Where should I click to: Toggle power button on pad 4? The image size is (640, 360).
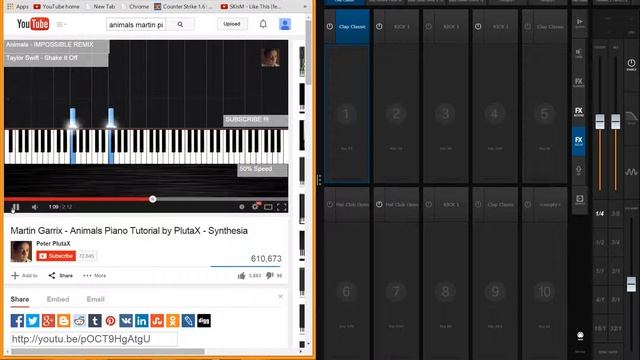(478, 27)
